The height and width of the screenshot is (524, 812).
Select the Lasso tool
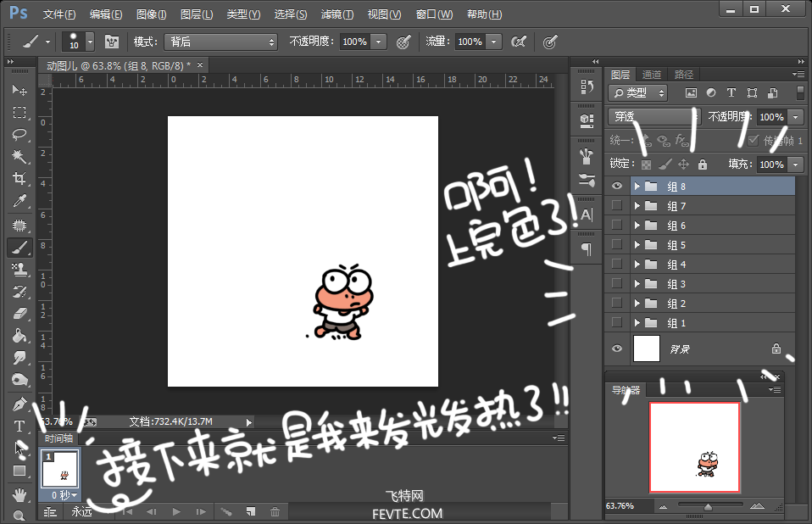[x=19, y=135]
